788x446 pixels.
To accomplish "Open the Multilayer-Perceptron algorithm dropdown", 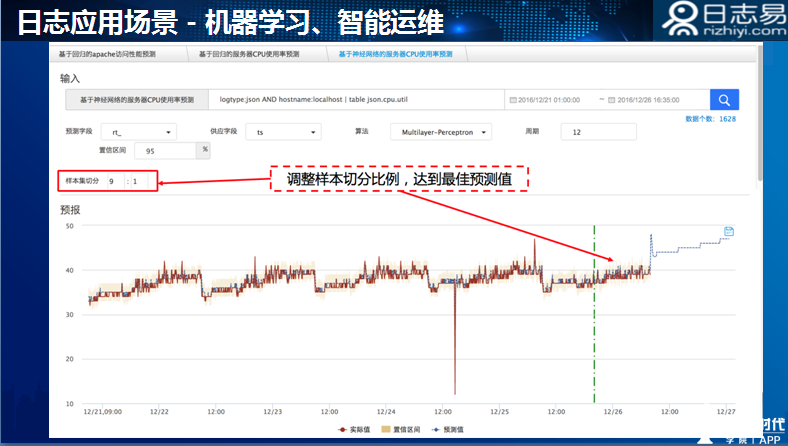I will tap(441, 132).
